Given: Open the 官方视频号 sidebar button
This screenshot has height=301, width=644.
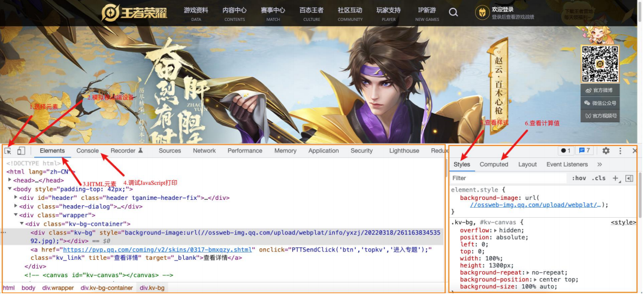Looking at the screenshot, I should tap(600, 115).
